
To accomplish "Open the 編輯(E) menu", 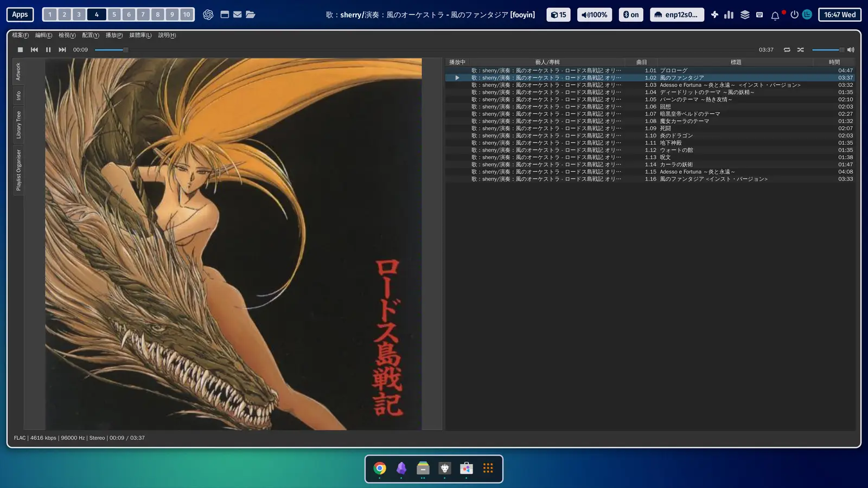I will 44,35.
